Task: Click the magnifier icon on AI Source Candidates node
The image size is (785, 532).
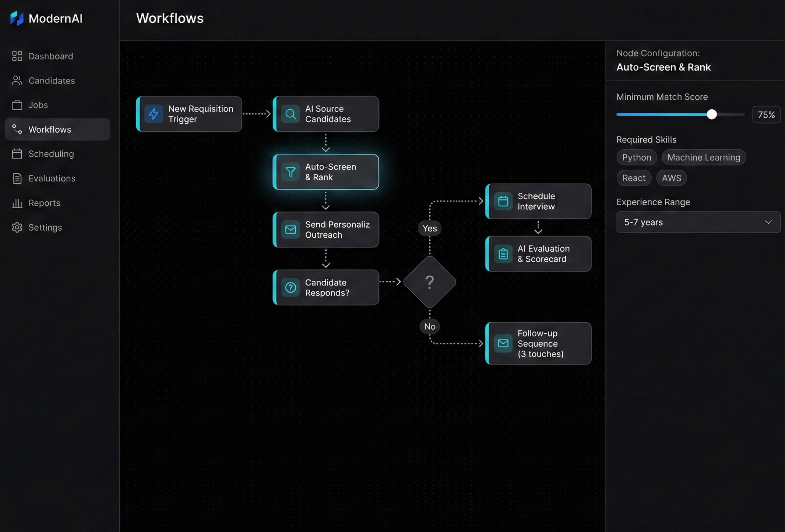Action: coord(291,114)
